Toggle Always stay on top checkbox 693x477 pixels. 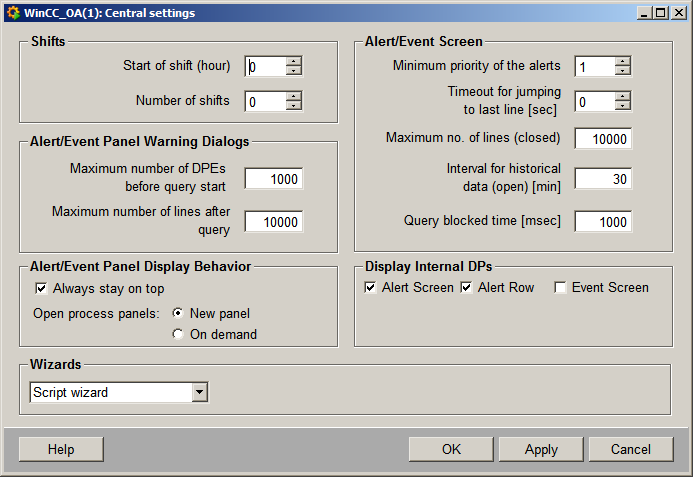tap(42, 289)
